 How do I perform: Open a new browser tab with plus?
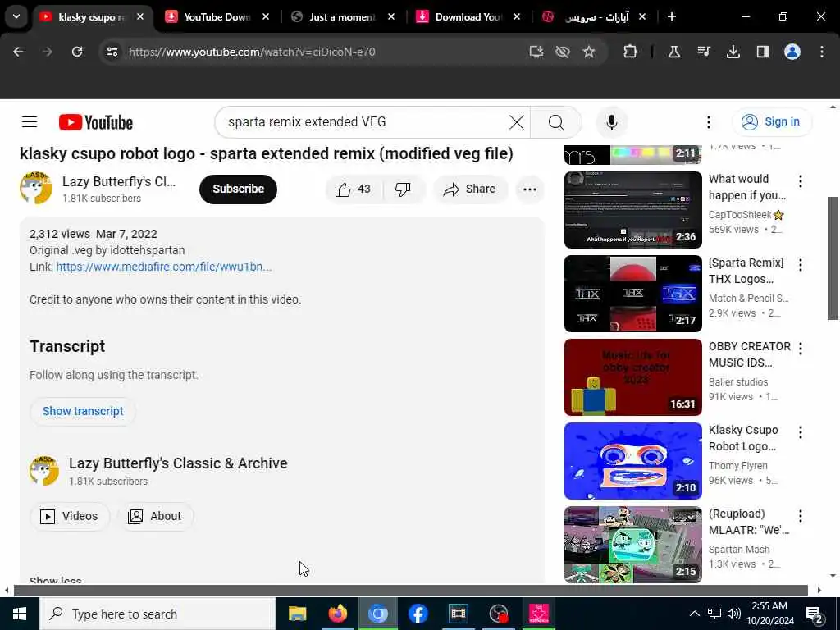[x=671, y=17]
